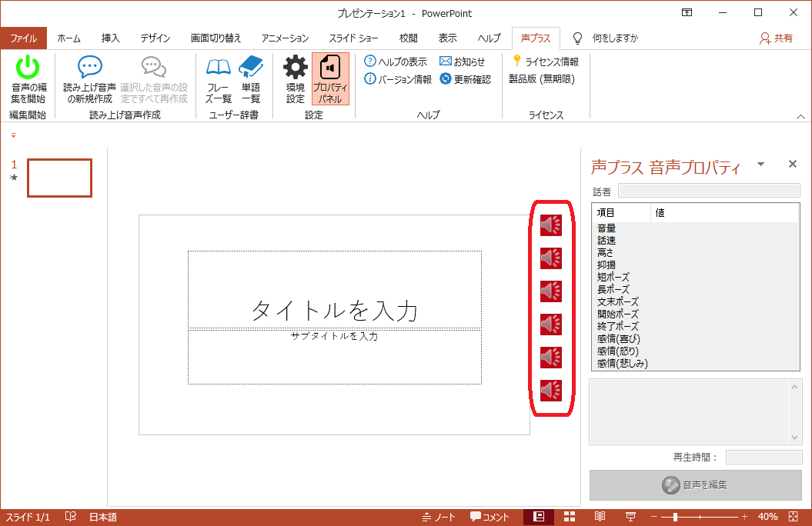Click the 何をしますか search box
This screenshot has width=812, height=526.
(615, 38)
